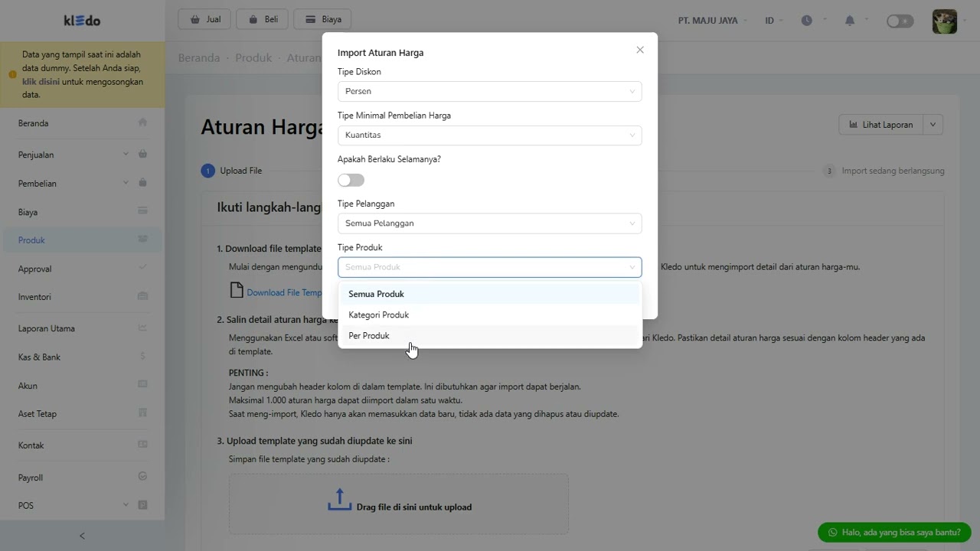The width and height of the screenshot is (980, 551).
Task: Collapse the sidebar with the left arrow
Action: click(x=82, y=536)
